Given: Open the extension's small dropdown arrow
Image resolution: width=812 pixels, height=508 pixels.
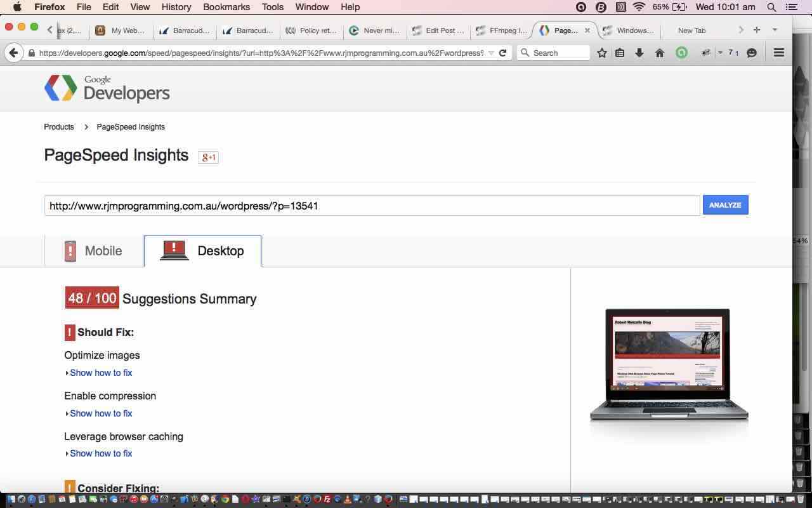Looking at the screenshot, I should [720, 53].
